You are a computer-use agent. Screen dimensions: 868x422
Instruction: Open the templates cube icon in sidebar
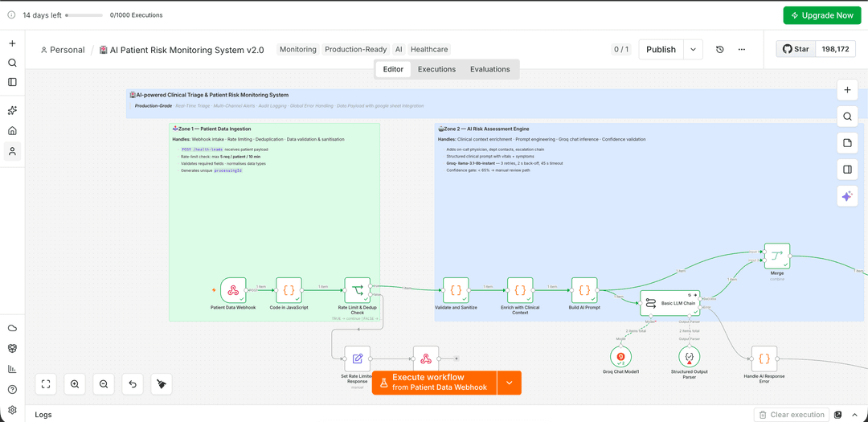coord(12,348)
